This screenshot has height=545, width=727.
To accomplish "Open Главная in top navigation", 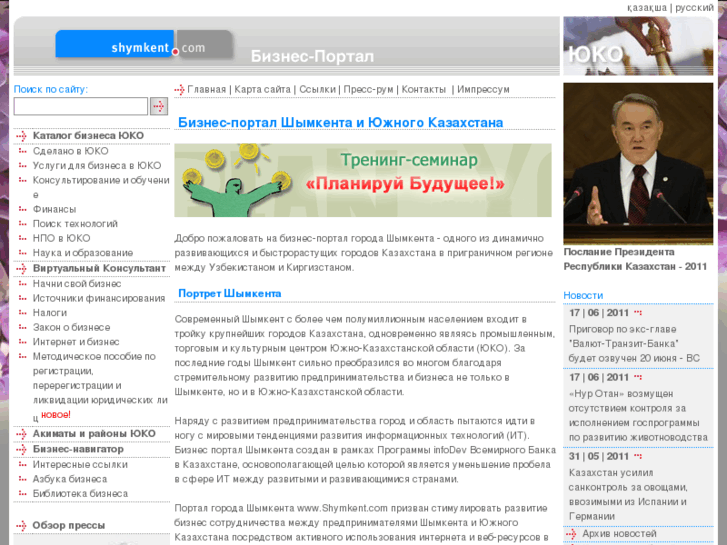I will pos(207,90).
